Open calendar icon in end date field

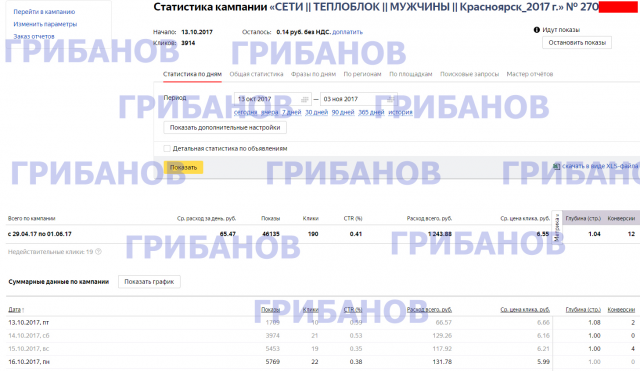391,99
